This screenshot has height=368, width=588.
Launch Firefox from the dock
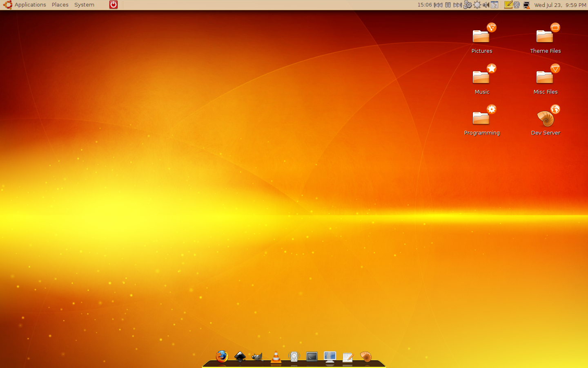pos(222,357)
